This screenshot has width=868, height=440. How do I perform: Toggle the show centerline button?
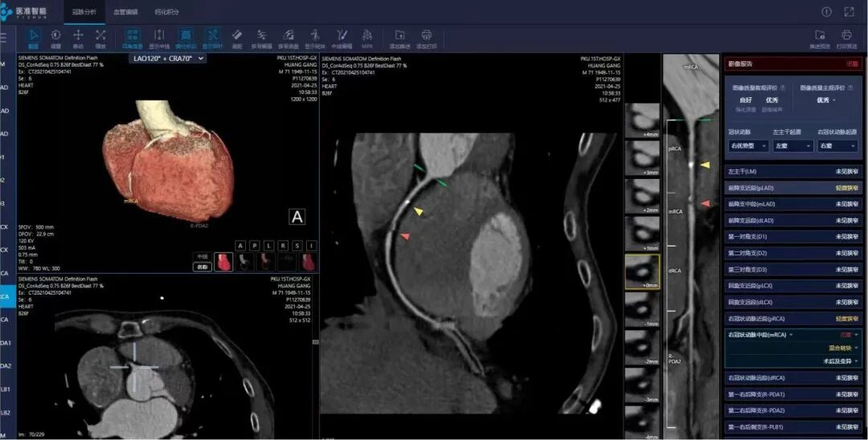159,39
